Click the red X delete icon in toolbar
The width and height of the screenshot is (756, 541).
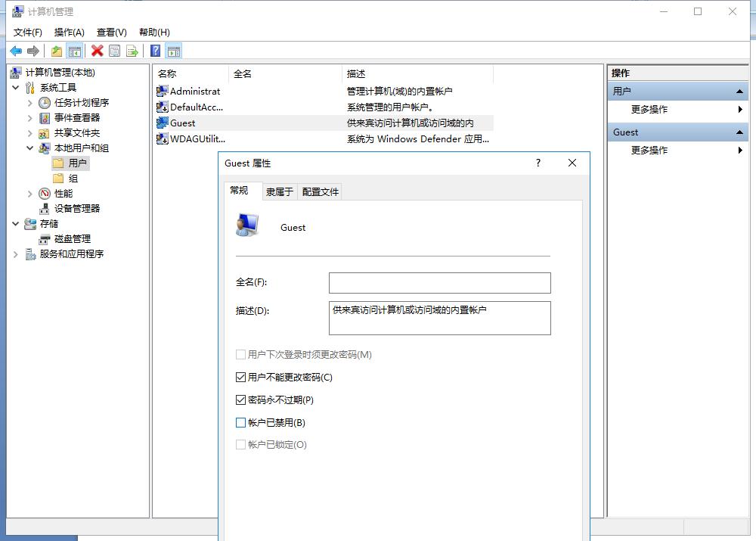(97, 51)
